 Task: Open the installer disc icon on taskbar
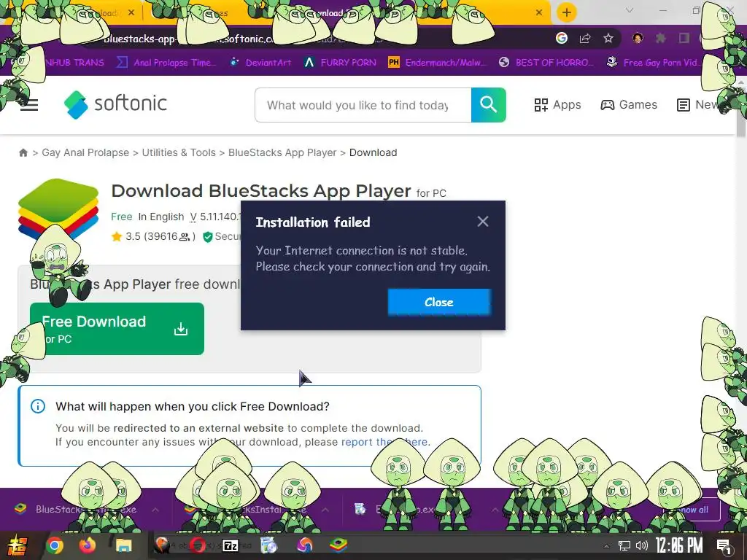(269, 545)
